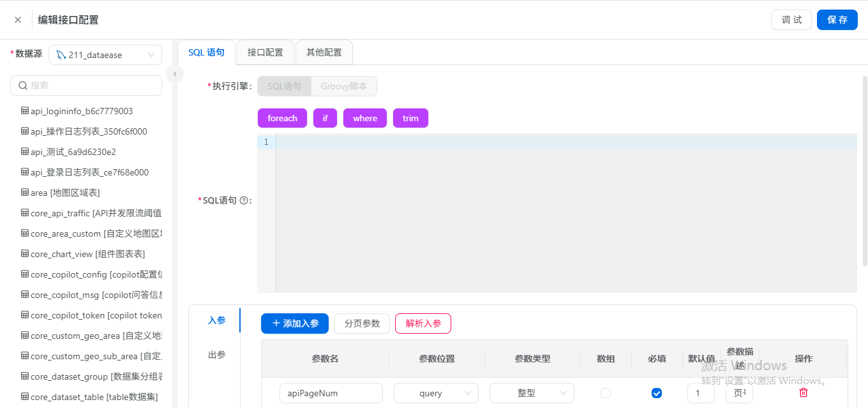Select table core_dataset_table
This screenshot has height=409, width=868.
(94, 397)
